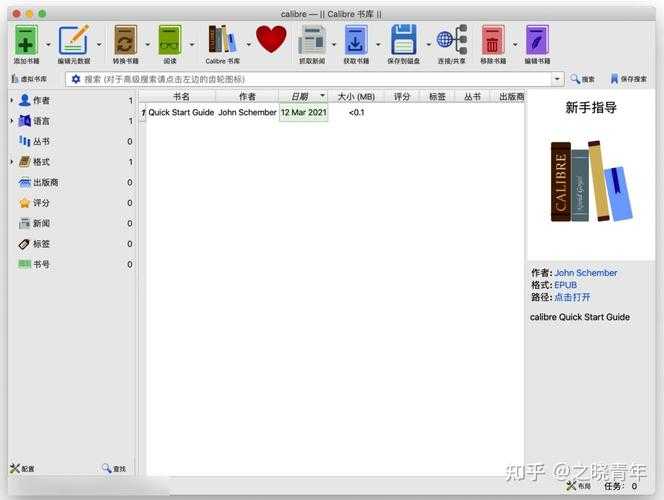
Task: Click the 移除书籍 (Remove books) icon
Action: click(x=493, y=41)
